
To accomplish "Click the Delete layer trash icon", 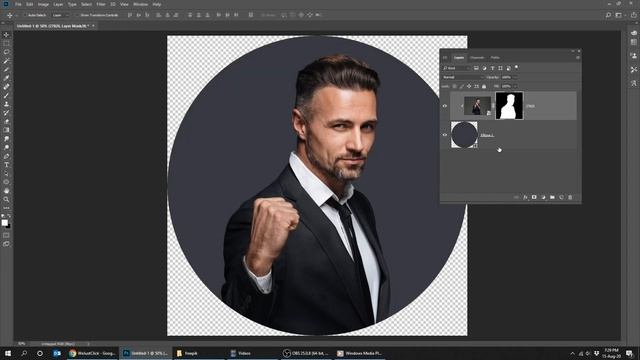I will 570,198.
